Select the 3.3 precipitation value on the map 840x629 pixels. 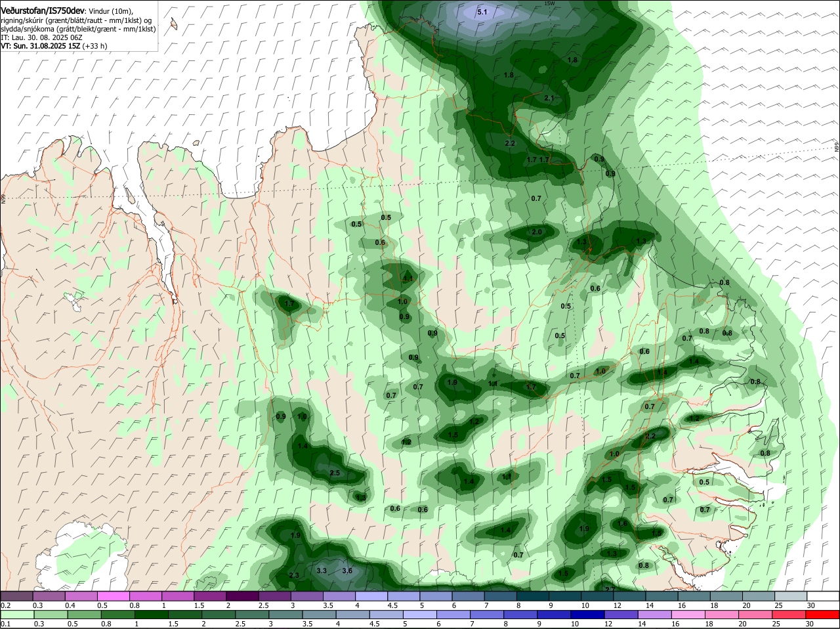tap(322, 571)
